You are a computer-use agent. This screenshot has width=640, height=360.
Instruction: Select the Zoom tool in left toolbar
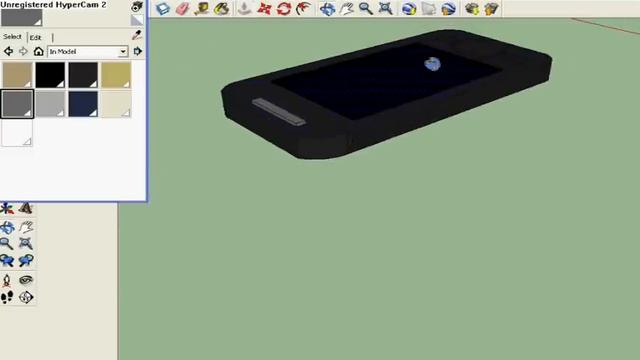coord(7,244)
